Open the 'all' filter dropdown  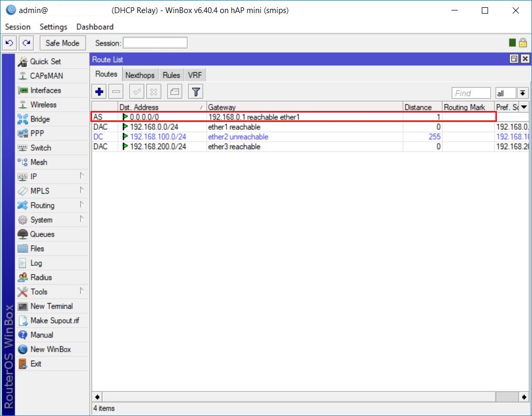(523, 93)
